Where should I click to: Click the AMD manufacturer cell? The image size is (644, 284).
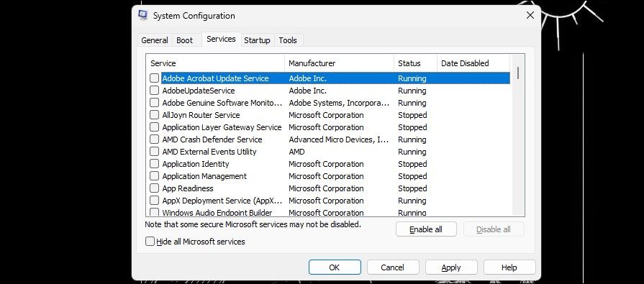tap(296, 152)
